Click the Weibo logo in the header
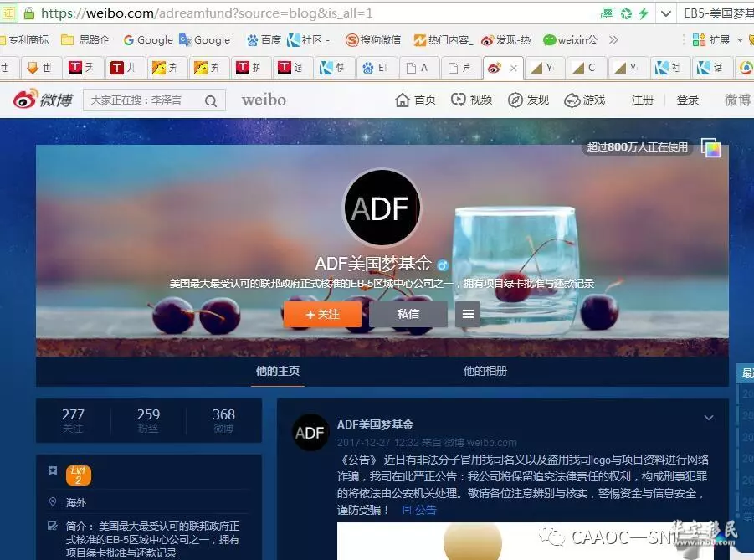Viewport: 754px width, 560px height. pyautogui.click(x=43, y=100)
